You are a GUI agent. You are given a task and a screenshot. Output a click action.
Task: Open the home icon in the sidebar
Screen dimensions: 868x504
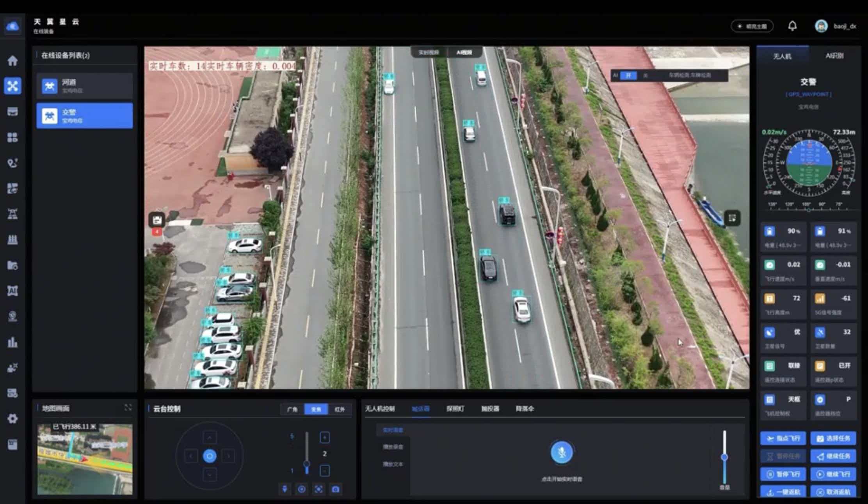(12, 60)
